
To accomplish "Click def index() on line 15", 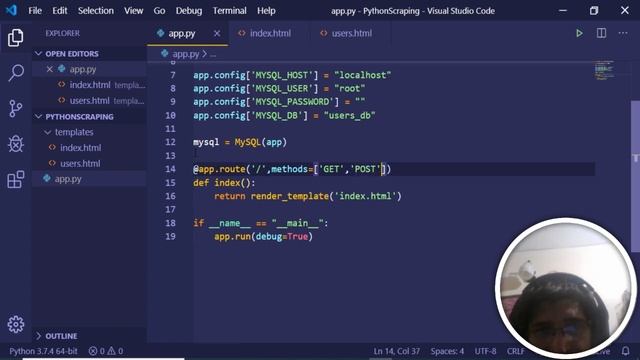I will point(224,182).
